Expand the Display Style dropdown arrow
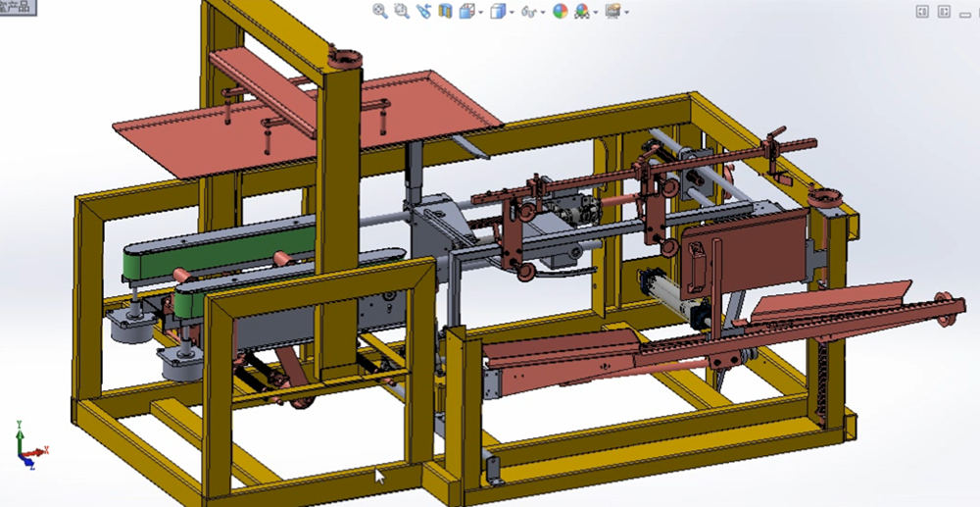The image size is (980, 507). tap(513, 13)
